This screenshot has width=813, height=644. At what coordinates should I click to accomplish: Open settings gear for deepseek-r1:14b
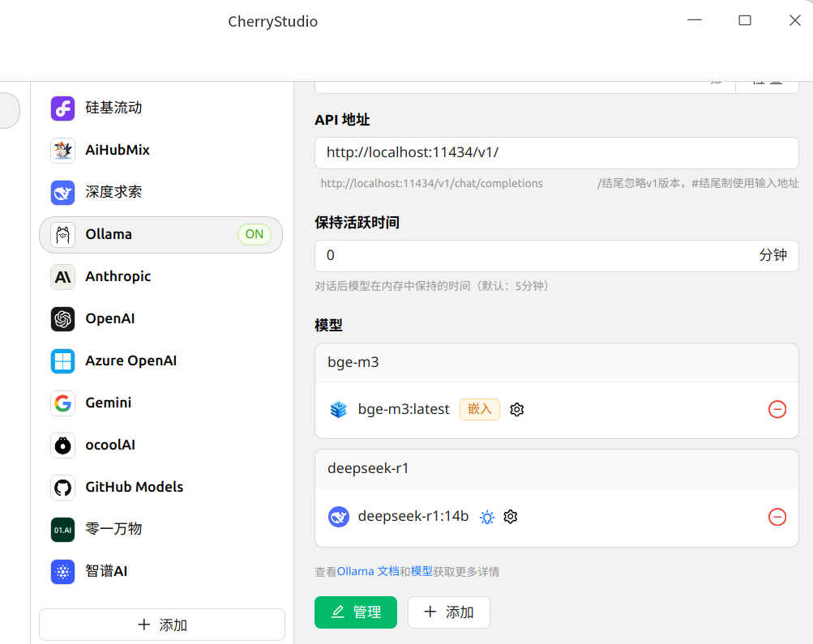point(511,517)
